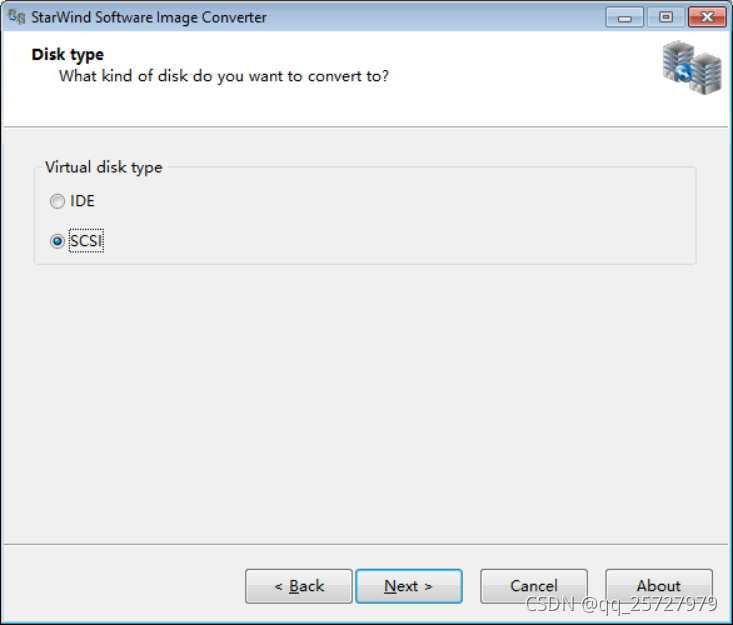Image resolution: width=733 pixels, height=625 pixels.
Task: Proceed with the Next button
Action: pos(408,586)
